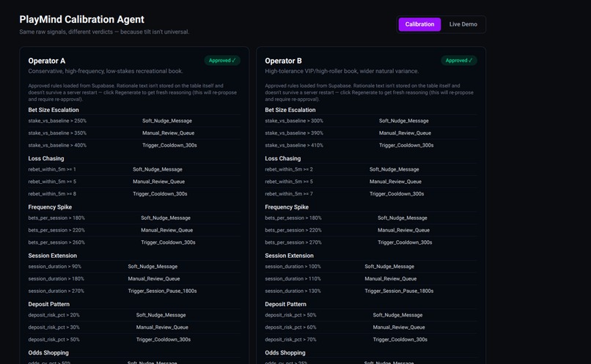Select the PlayMind Calibration Agent title
Viewport: 591px width, 364px height.
[x=82, y=19]
